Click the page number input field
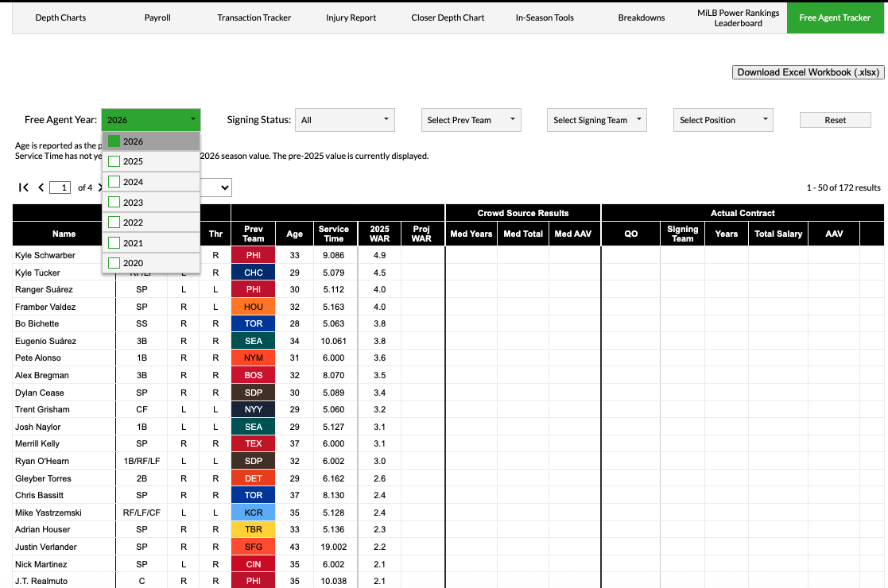This screenshot has height=588, width=888. coord(60,188)
